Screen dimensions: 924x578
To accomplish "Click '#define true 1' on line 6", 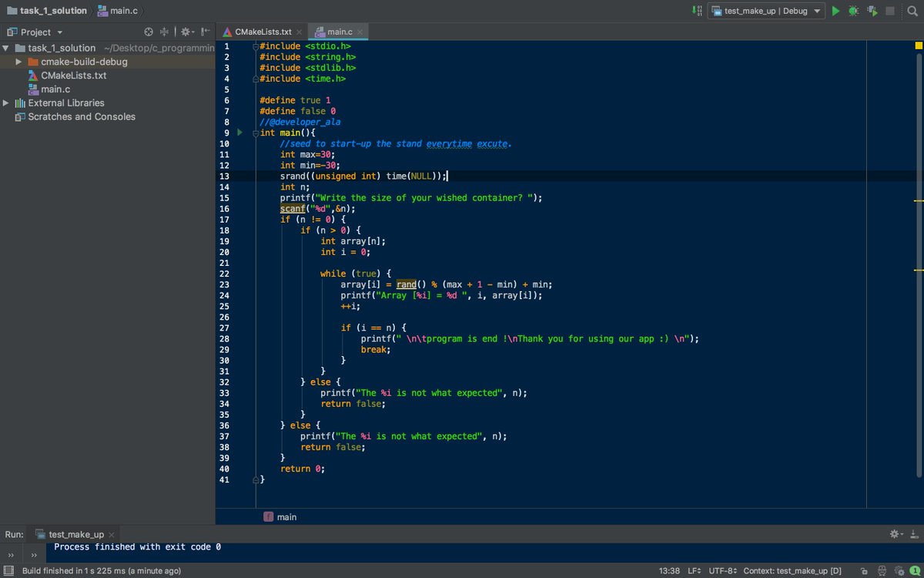I will 295,100.
